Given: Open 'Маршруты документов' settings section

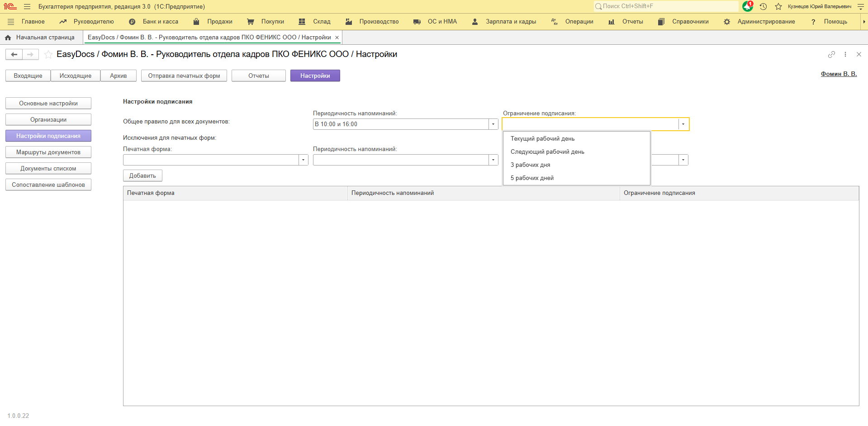Looking at the screenshot, I should [x=48, y=152].
